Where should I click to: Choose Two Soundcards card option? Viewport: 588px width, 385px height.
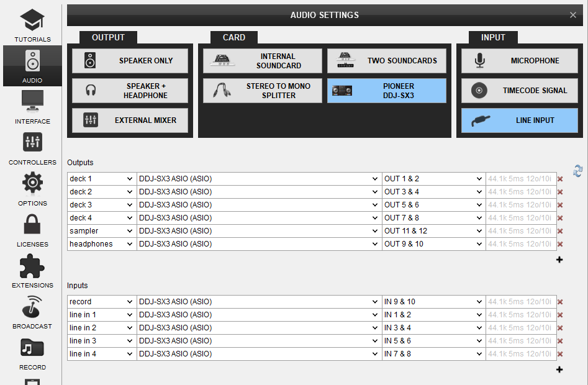coord(387,61)
